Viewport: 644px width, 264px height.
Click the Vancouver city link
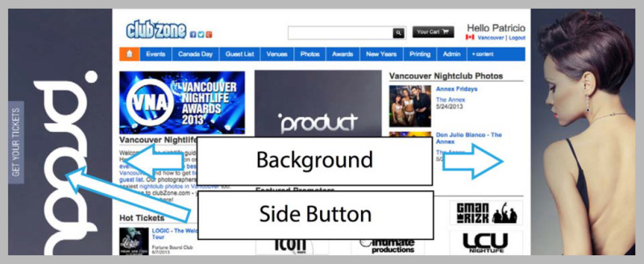click(x=491, y=38)
